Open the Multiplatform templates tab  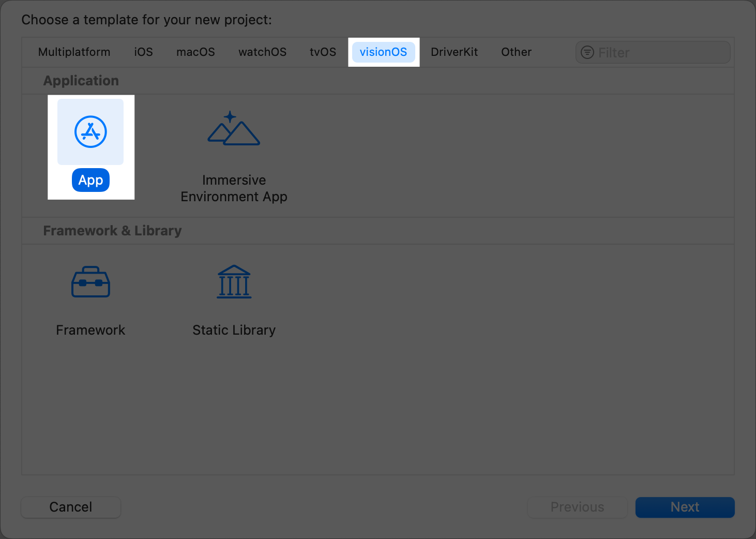[x=74, y=52]
